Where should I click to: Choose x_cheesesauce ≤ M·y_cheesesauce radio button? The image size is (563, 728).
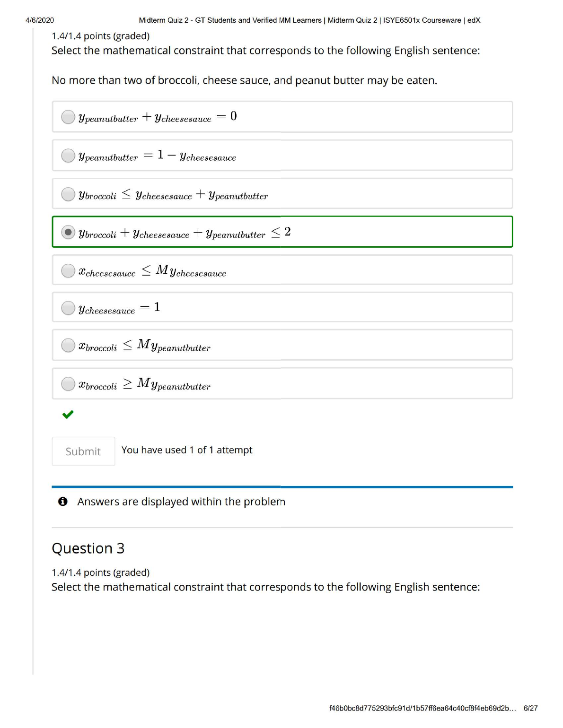tap(69, 270)
